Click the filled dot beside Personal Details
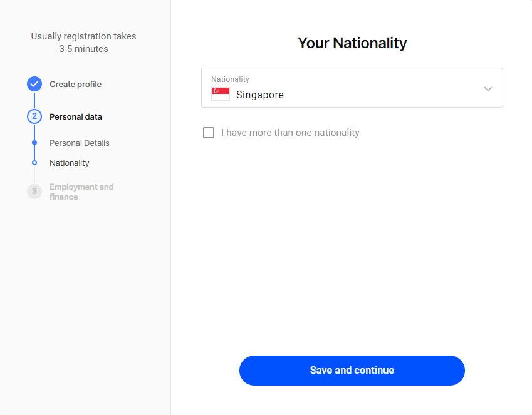 34,143
